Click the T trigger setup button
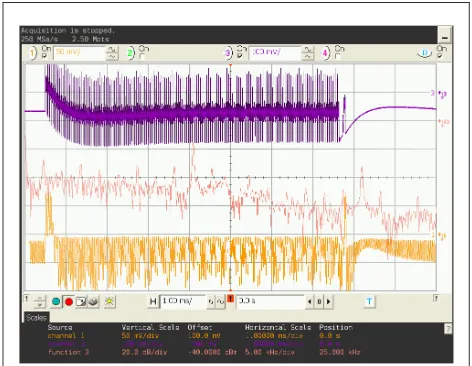This screenshot has height=366, width=472. point(369,302)
